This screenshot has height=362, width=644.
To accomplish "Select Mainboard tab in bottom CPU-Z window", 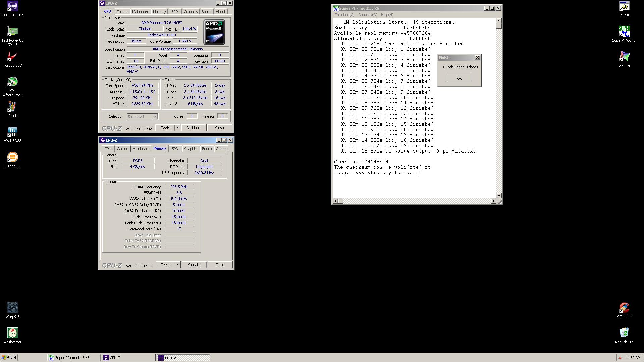I will (141, 149).
